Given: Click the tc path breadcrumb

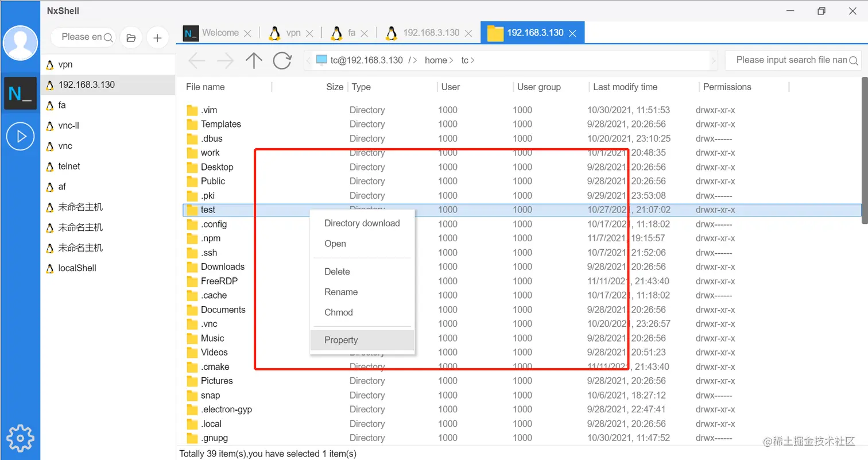Looking at the screenshot, I should [465, 60].
